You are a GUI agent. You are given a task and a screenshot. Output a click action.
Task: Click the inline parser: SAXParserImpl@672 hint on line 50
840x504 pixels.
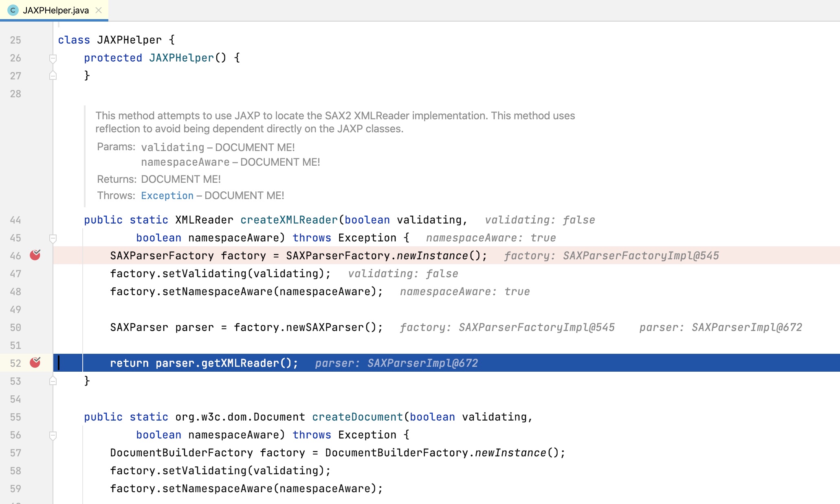pyautogui.click(x=721, y=327)
